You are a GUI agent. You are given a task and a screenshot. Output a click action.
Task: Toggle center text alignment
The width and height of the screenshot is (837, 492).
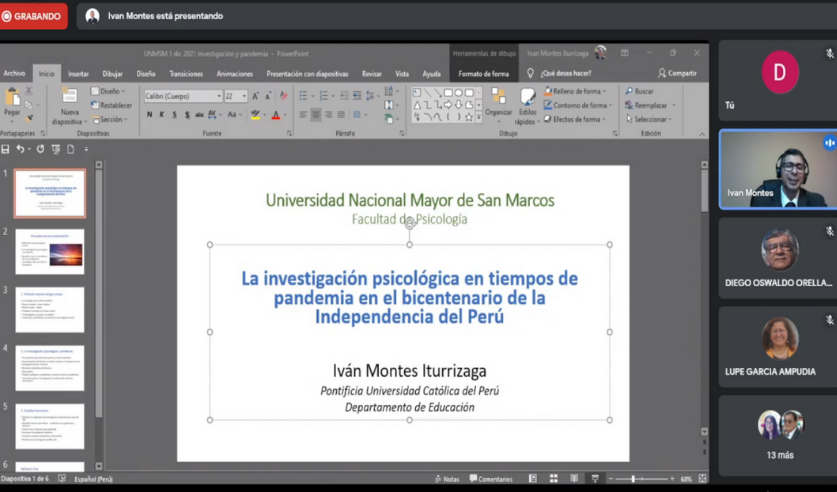(x=316, y=115)
